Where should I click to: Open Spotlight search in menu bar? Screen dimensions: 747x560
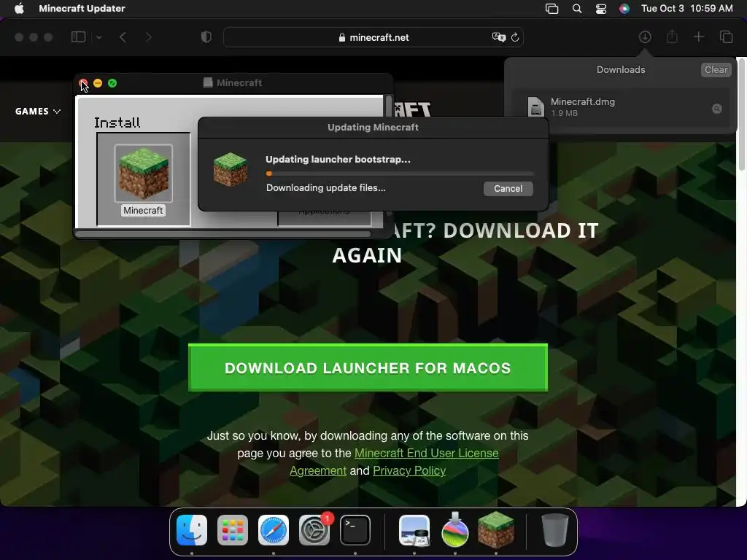click(577, 9)
